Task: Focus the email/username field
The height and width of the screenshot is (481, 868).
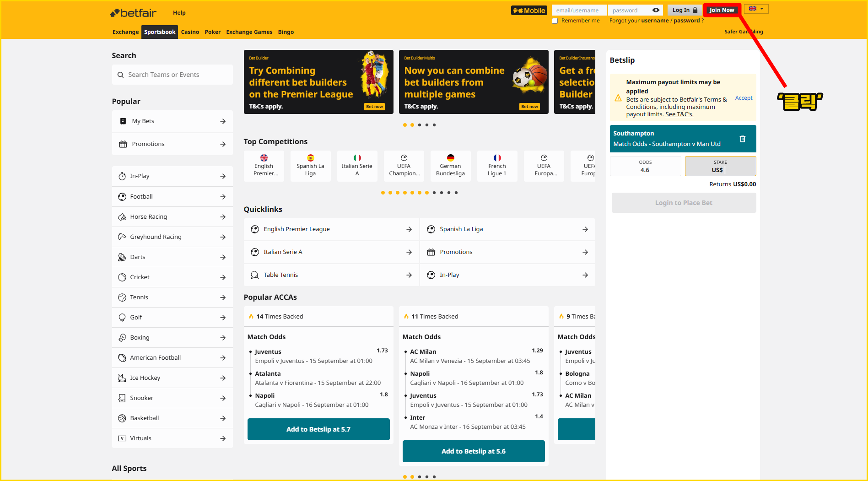Action: (x=579, y=10)
